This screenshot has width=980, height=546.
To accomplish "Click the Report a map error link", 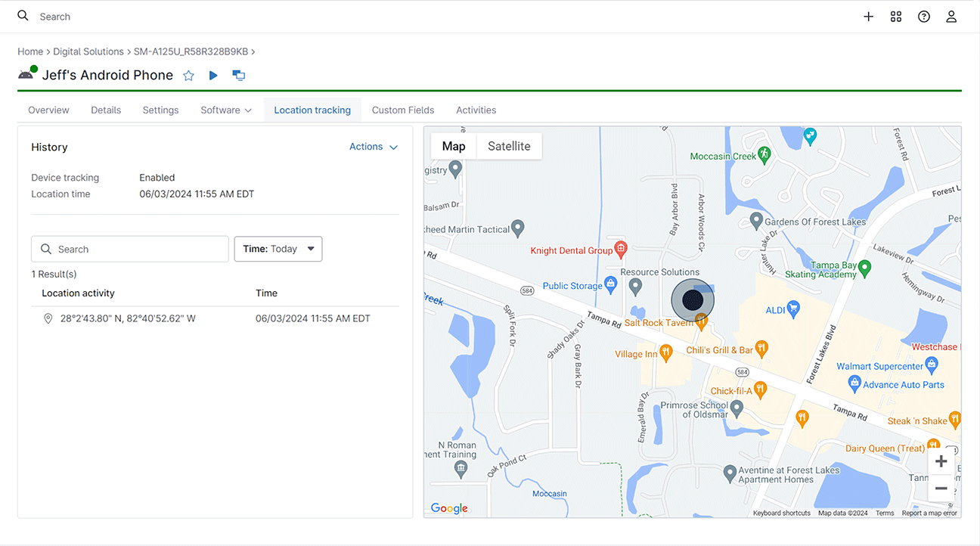I will pos(929,513).
